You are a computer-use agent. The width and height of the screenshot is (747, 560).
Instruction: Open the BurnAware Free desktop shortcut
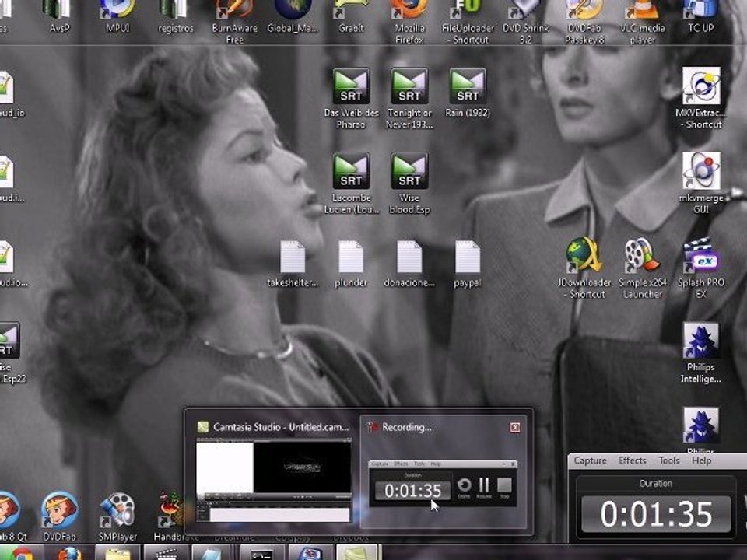[x=234, y=22]
